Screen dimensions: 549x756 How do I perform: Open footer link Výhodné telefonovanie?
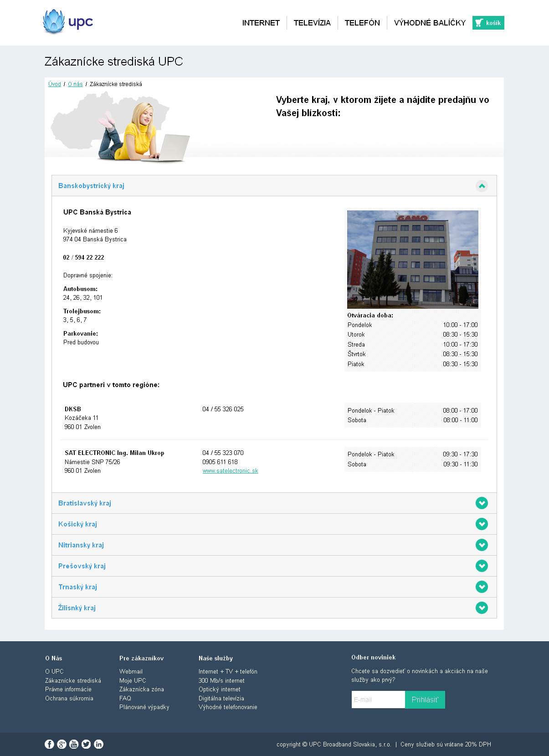point(228,707)
